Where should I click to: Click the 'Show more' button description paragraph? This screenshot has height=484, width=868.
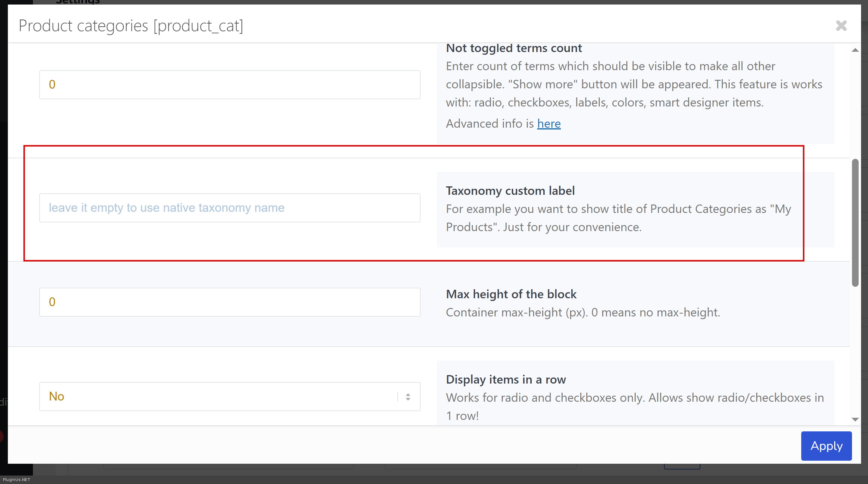pos(634,84)
